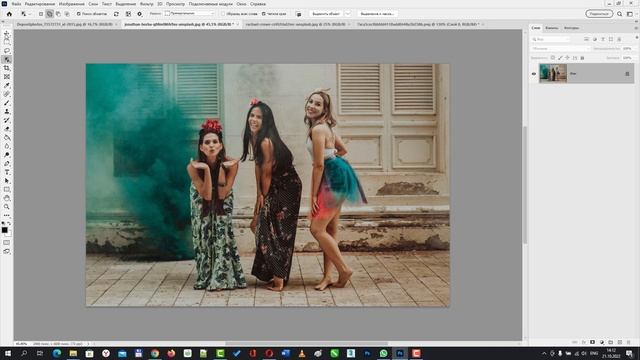Viewport: 640px width, 360px height.
Task: Select the Dodge tool
Action: pos(7,155)
